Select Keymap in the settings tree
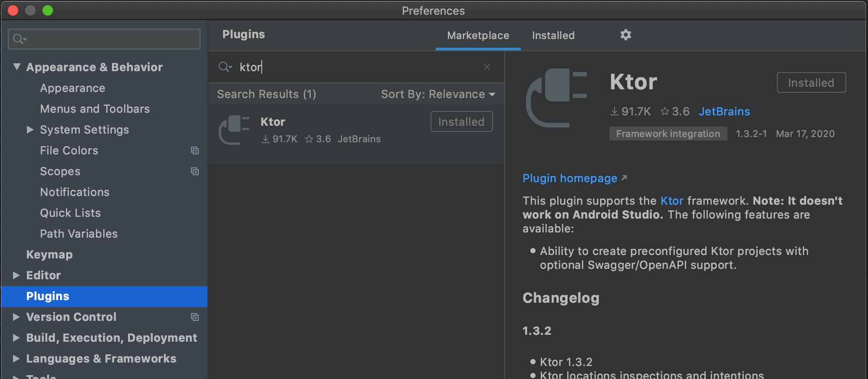Image resolution: width=868 pixels, height=379 pixels. [x=49, y=255]
